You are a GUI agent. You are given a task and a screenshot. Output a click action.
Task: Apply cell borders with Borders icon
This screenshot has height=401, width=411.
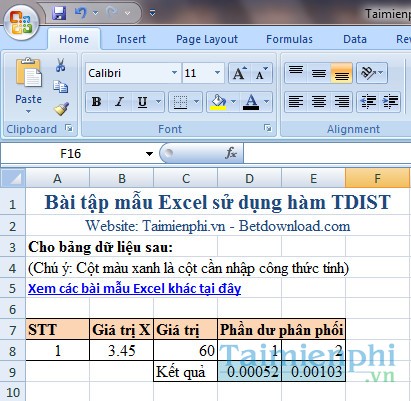point(180,102)
